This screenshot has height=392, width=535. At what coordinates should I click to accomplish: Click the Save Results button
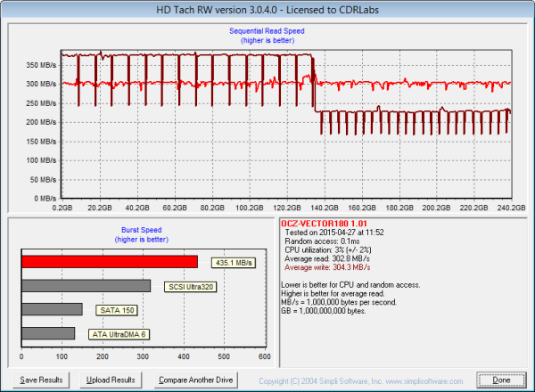42,380
